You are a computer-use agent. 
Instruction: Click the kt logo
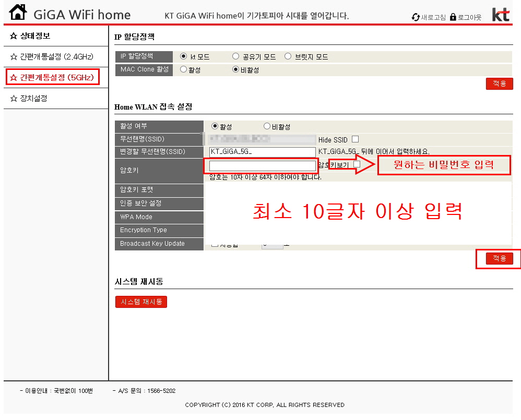pyautogui.click(x=501, y=15)
